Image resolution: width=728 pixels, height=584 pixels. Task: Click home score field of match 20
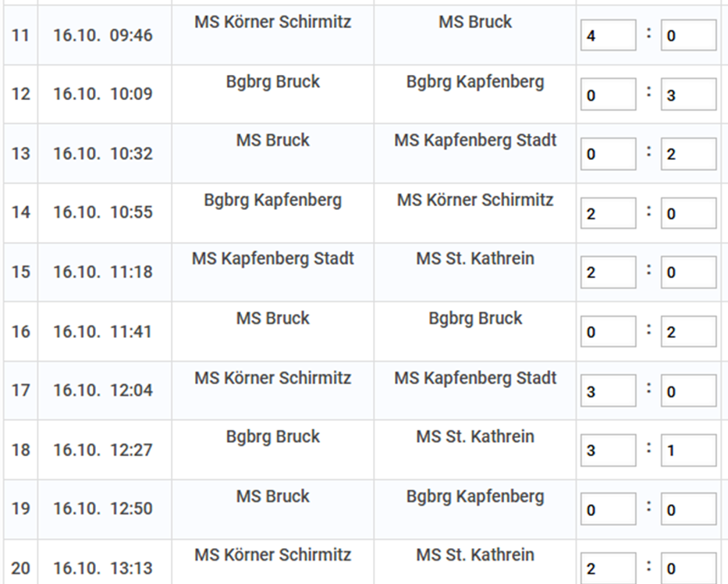(608, 568)
